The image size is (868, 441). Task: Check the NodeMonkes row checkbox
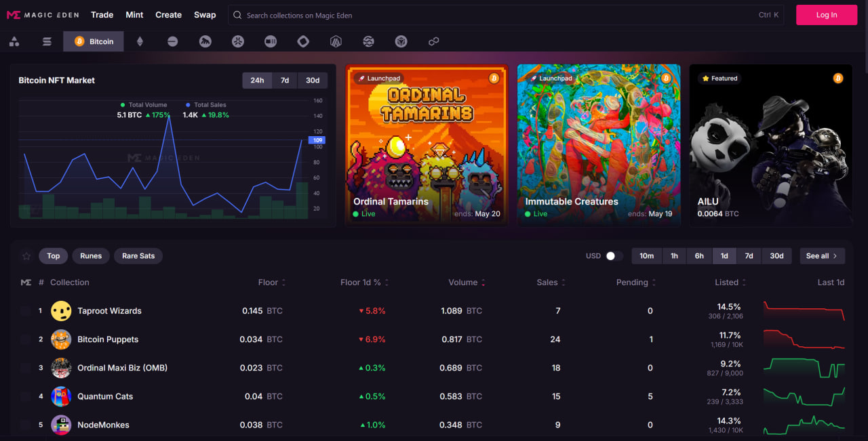[x=25, y=425]
